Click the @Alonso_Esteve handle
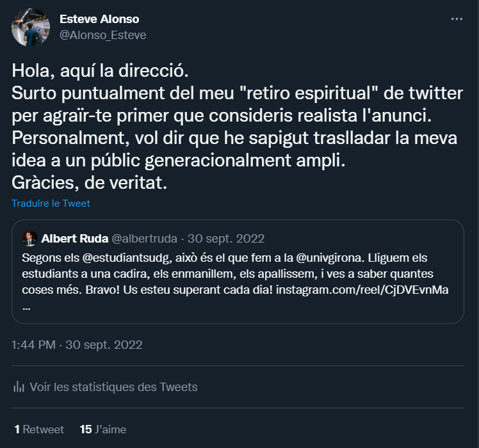Viewport: 479px width, 448px height. [102, 35]
